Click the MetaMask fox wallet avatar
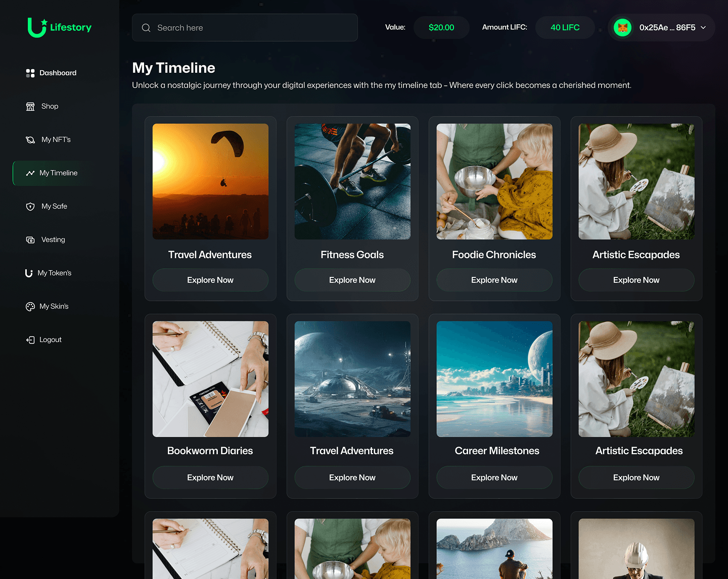Screen dimensions: 728x579 [623, 27]
